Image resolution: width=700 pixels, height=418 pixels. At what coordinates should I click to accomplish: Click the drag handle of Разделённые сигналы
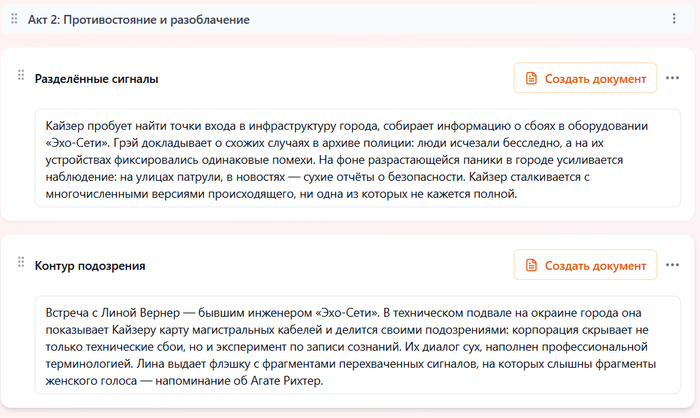pyautogui.click(x=20, y=78)
